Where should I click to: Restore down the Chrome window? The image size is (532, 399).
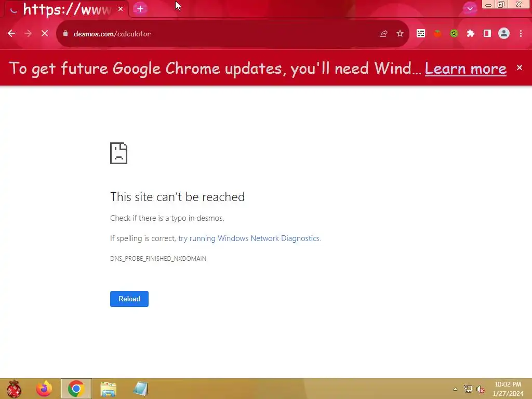click(501, 5)
